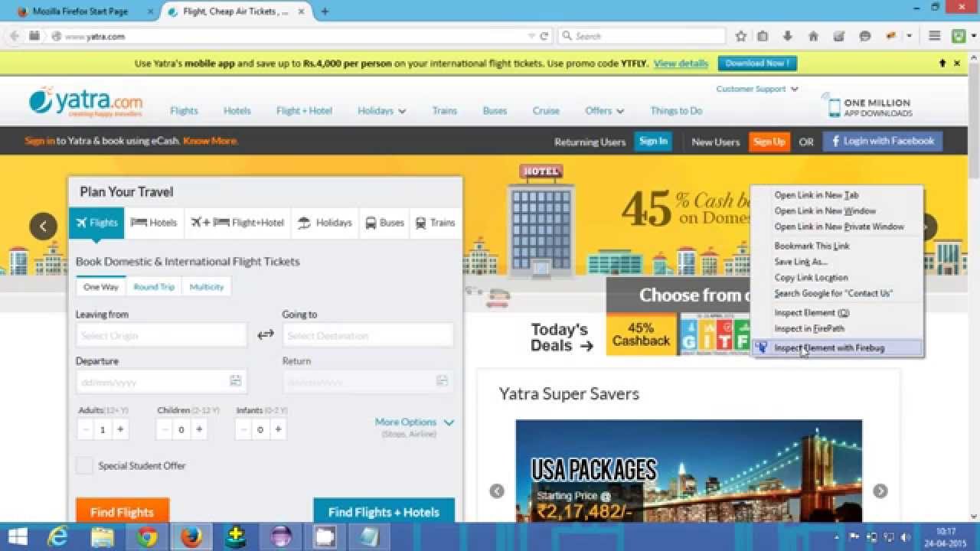Open dropdown beside orange toolbar icon

tap(910, 36)
